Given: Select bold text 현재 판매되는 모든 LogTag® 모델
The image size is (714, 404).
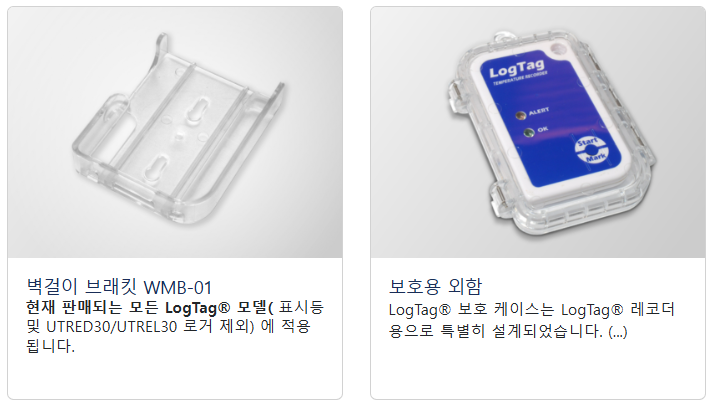Looking at the screenshot, I should [x=146, y=307].
